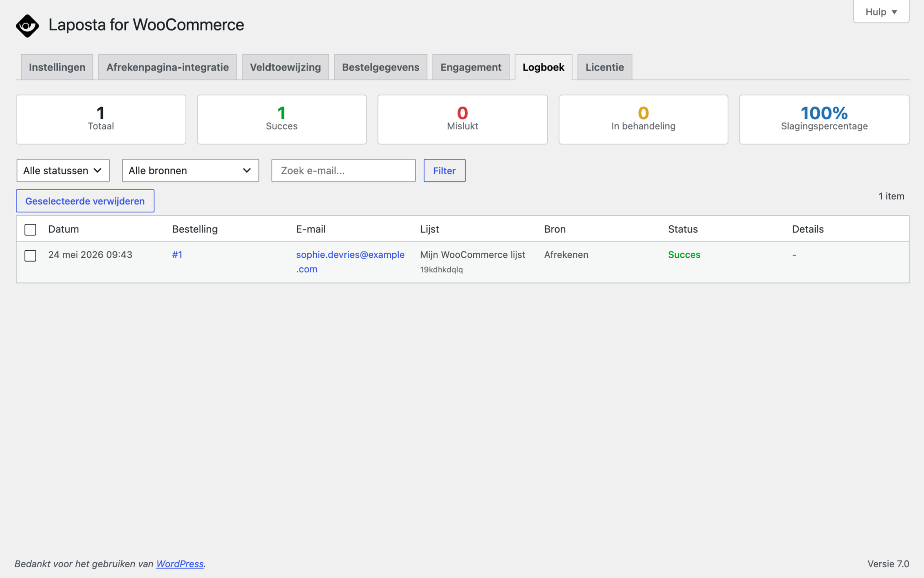Click the date 24 mei 2026 09:43
Screen dimensions: 924x578
(x=90, y=255)
